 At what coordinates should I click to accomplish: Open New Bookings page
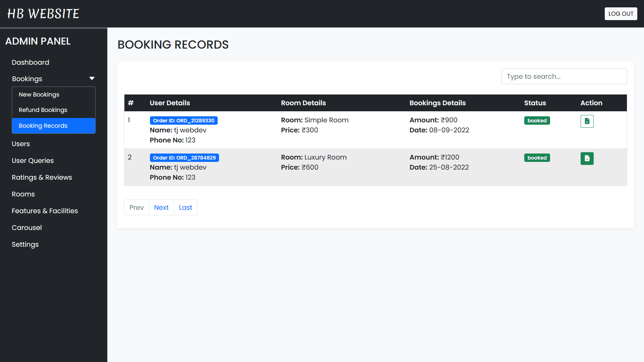pyautogui.click(x=39, y=95)
